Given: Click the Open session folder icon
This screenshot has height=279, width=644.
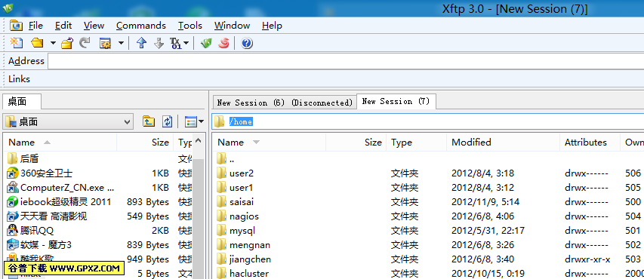Looking at the screenshot, I should pyautogui.click(x=37, y=43).
